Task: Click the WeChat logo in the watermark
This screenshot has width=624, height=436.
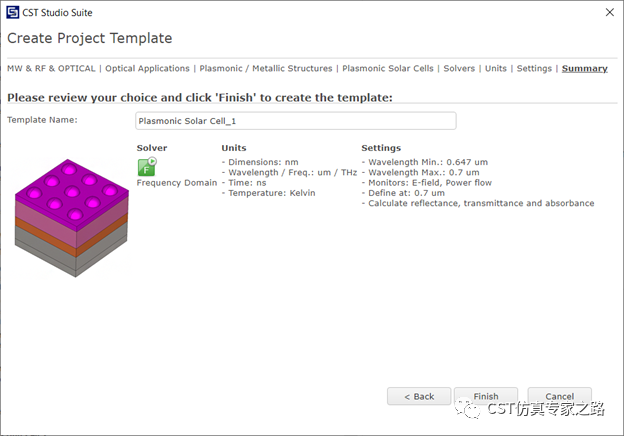Action: 467,407
